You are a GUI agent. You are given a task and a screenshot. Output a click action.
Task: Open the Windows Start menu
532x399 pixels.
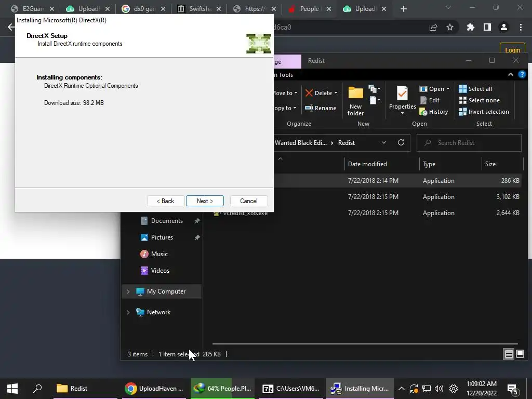coord(12,389)
